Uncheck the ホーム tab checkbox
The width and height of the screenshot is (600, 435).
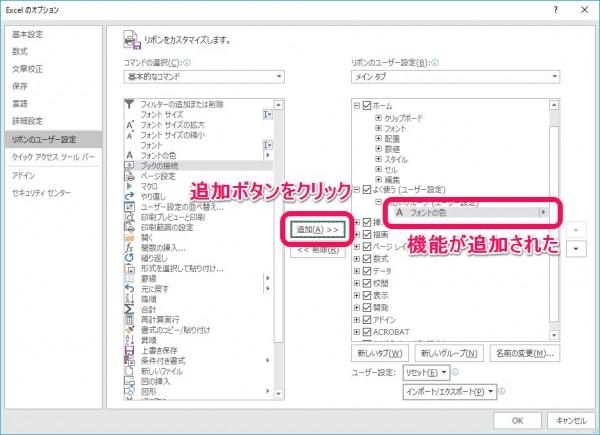coord(367,105)
